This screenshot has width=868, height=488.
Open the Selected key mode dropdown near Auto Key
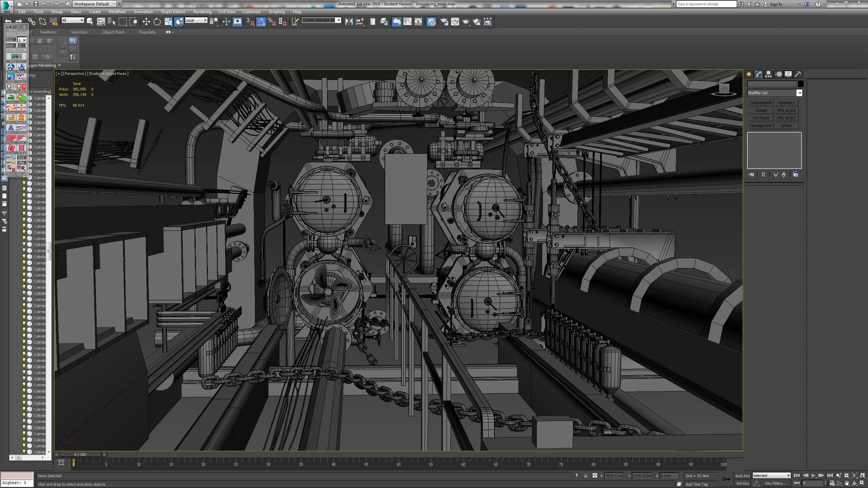[788, 476]
